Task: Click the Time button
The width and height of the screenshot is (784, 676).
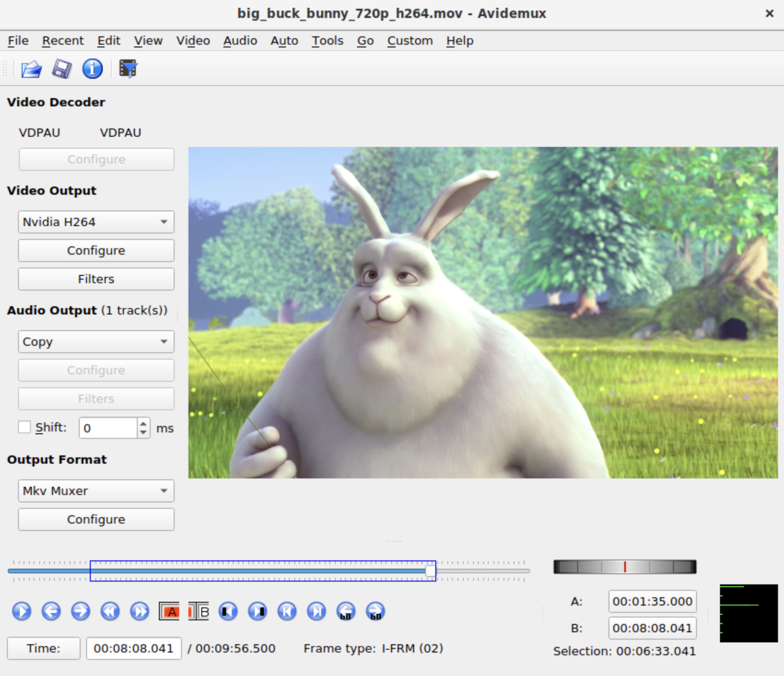Action: [x=44, y=648]
